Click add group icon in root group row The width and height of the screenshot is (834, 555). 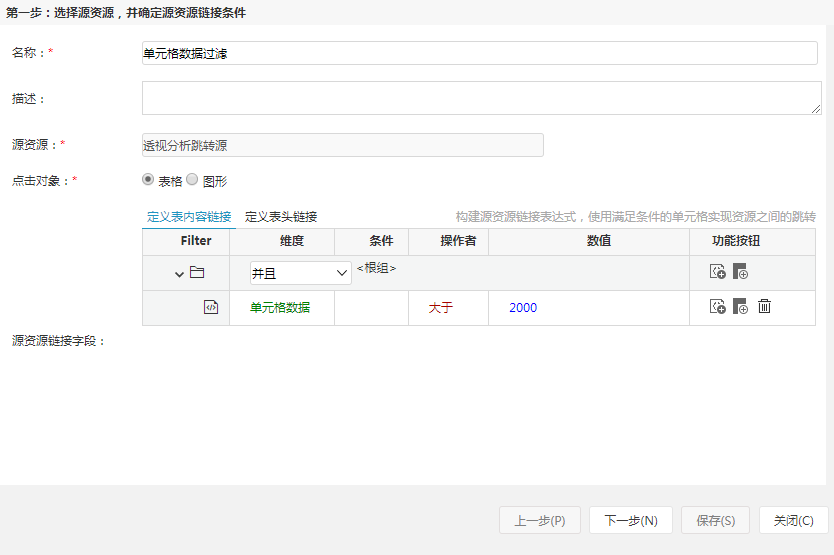coord(740,271)
